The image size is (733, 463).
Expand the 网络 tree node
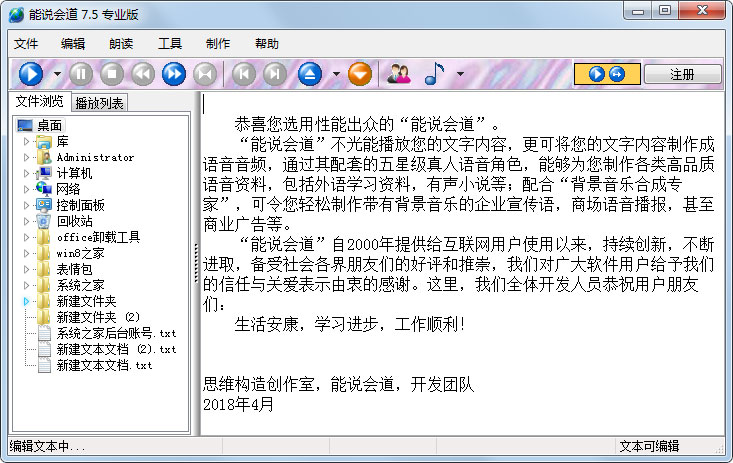27,189
